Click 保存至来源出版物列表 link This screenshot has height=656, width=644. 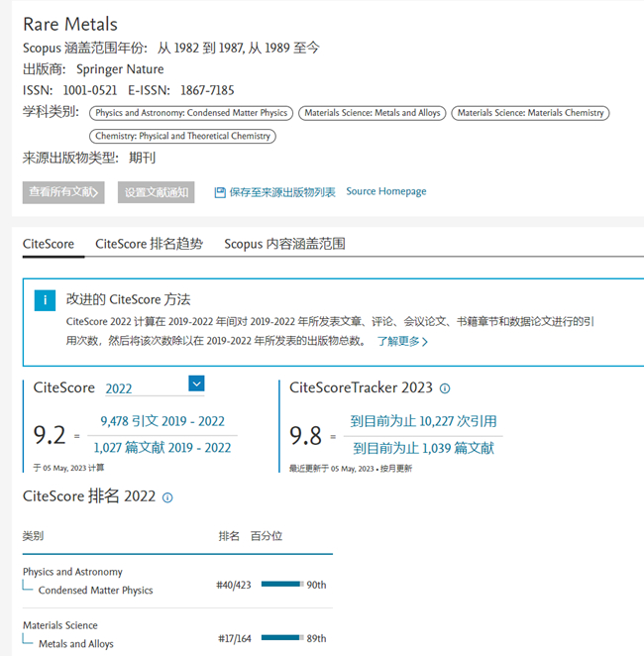coord(281,192)
